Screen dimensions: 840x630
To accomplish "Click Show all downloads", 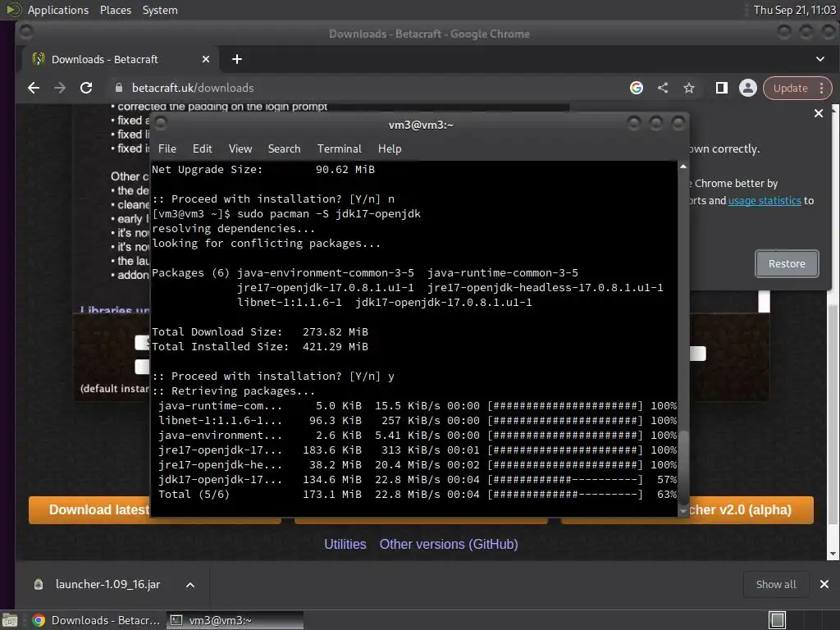I will point(776,584).
